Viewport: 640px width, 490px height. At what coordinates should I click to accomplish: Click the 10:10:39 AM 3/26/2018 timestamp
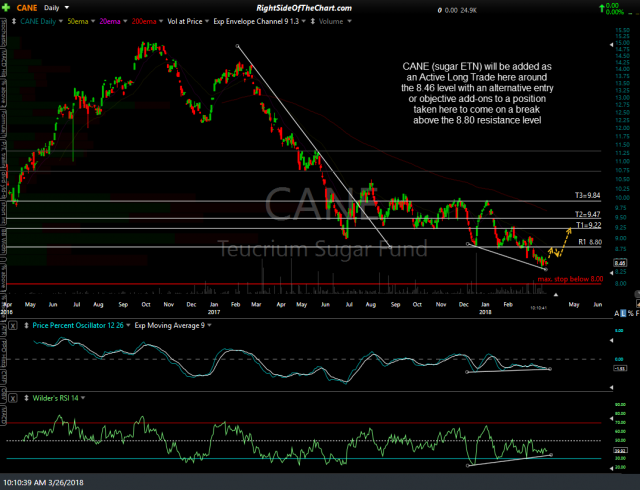pos(42,483)
